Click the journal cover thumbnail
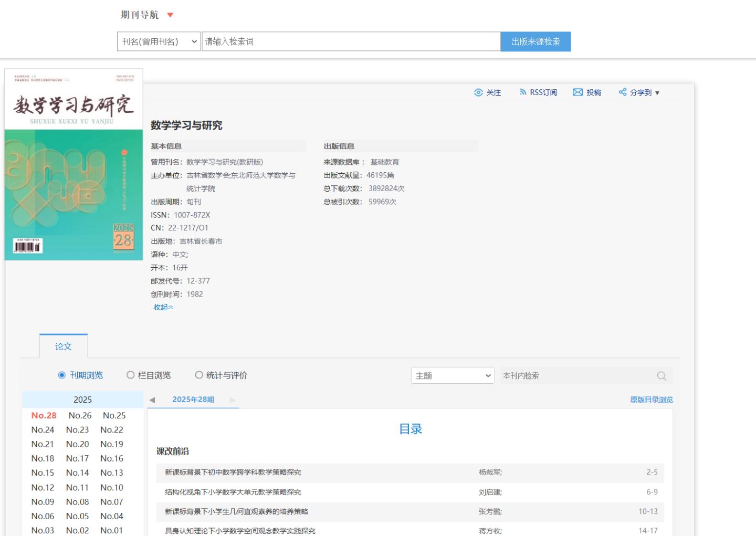Viewport: 756px width, 536px height. (73, 165)
